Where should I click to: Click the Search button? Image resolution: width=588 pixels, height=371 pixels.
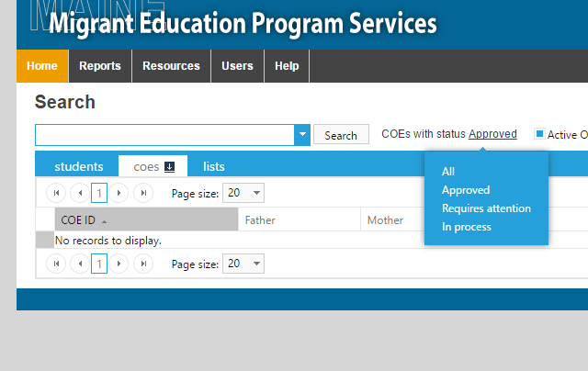(x=341, y=135)
